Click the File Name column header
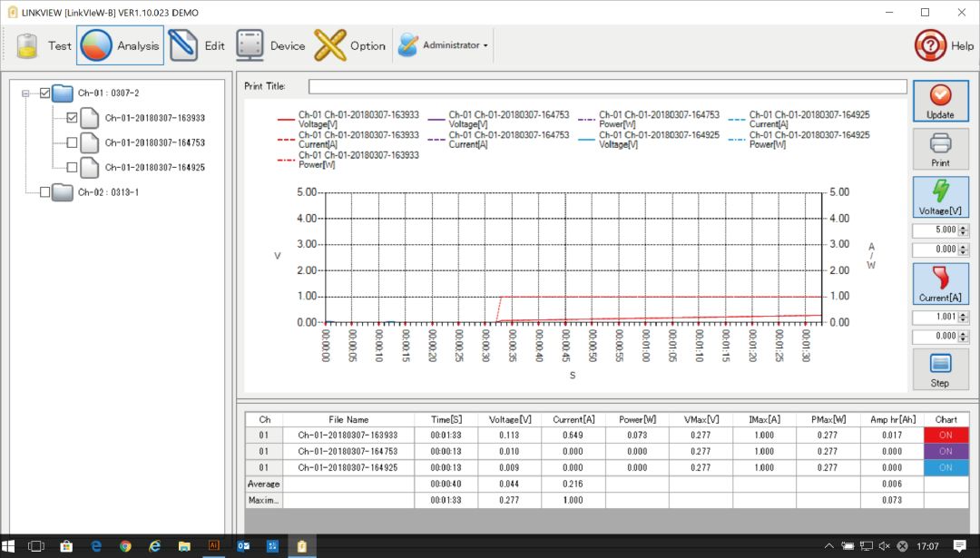 (x=348, y=419)
